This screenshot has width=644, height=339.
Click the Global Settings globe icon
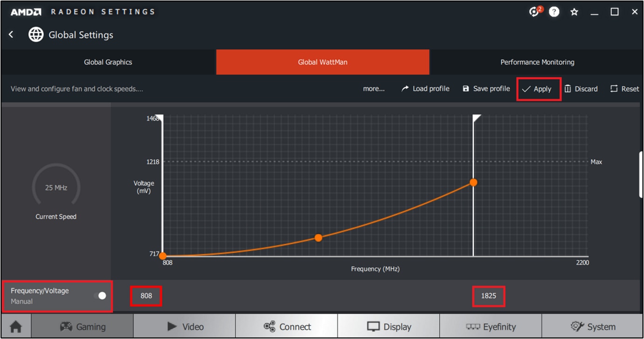tap(36, 35)
